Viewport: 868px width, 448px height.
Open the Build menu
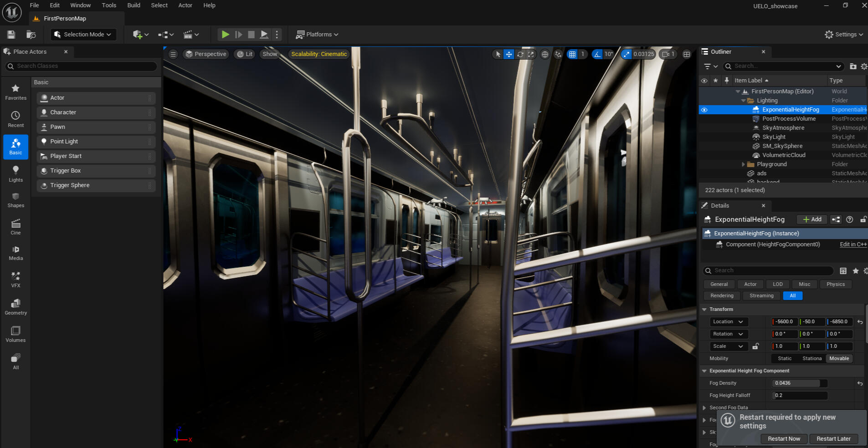[x=134, y=5]
